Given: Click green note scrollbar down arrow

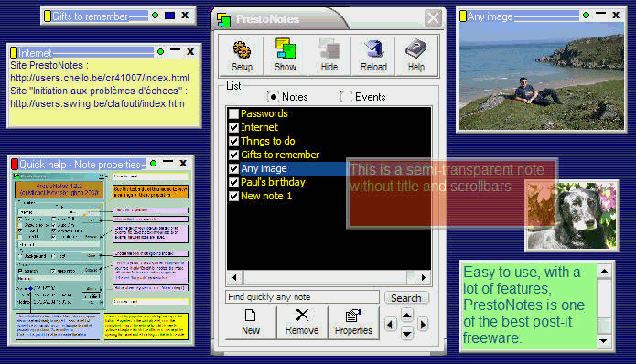Looking at the screenshot, I should coord(604,341).
